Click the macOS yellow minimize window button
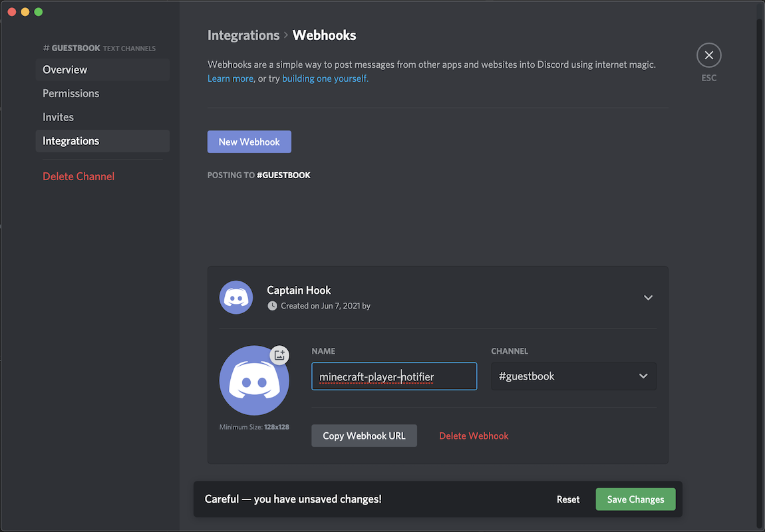Viewport: 765px width, 532px height. click(25, 12)
